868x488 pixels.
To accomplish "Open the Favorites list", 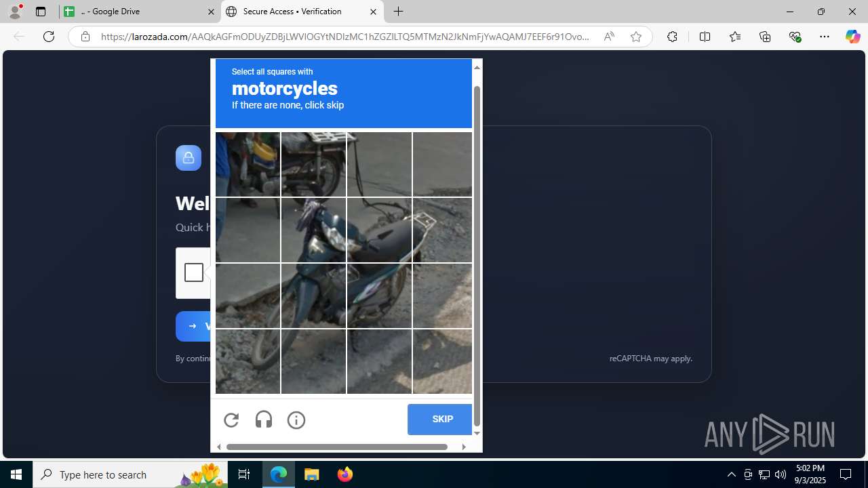I will [735, 37].
